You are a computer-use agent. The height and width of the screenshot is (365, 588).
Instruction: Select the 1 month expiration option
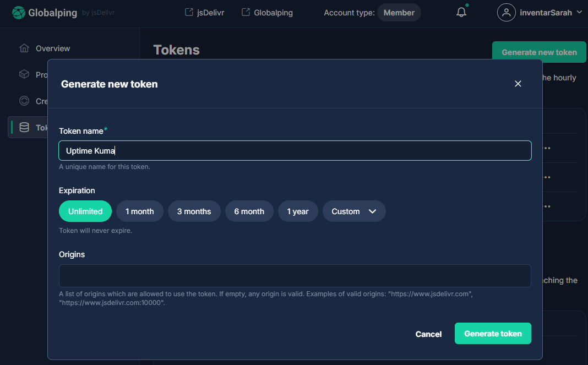(139, 211)
